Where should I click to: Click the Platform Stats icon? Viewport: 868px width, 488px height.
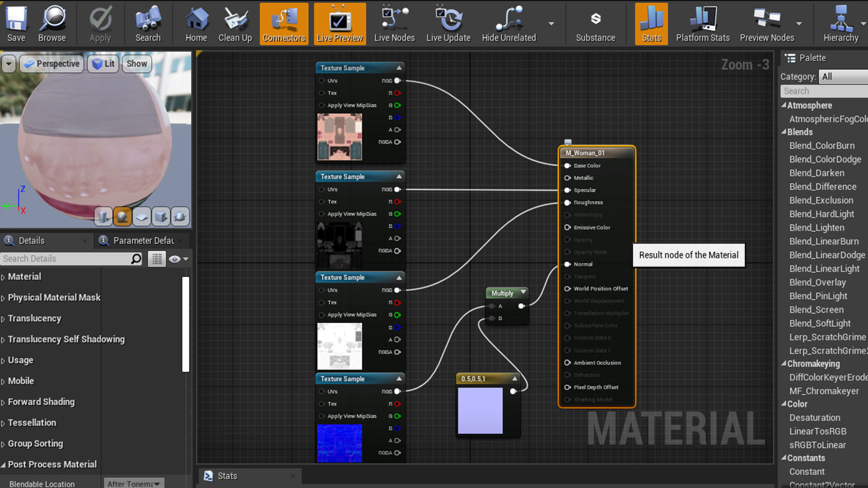pos(703,23)
